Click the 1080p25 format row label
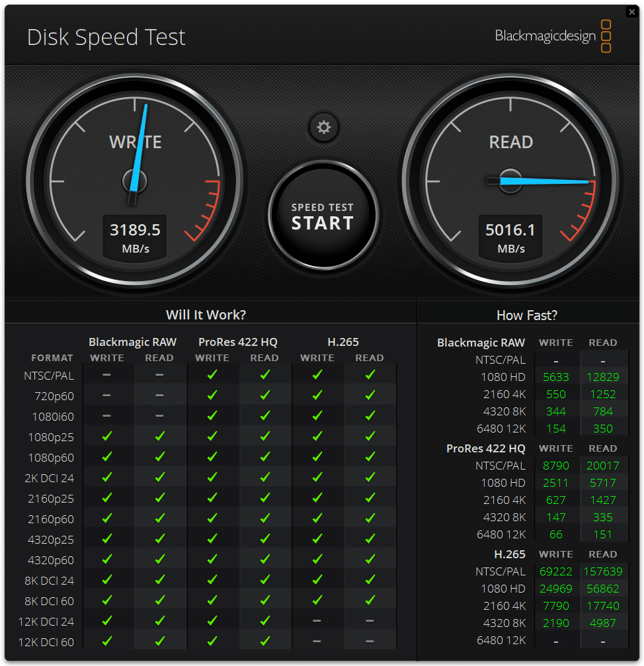This screenshot has width=644, height=666. click(50, 437)
